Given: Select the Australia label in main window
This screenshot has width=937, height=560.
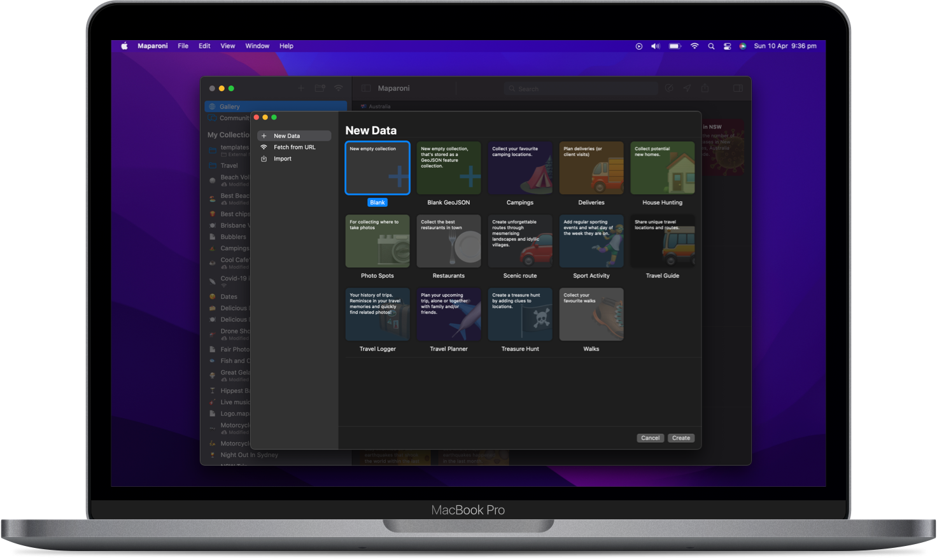Looking at the screenshot, I should tap(379, 106).
